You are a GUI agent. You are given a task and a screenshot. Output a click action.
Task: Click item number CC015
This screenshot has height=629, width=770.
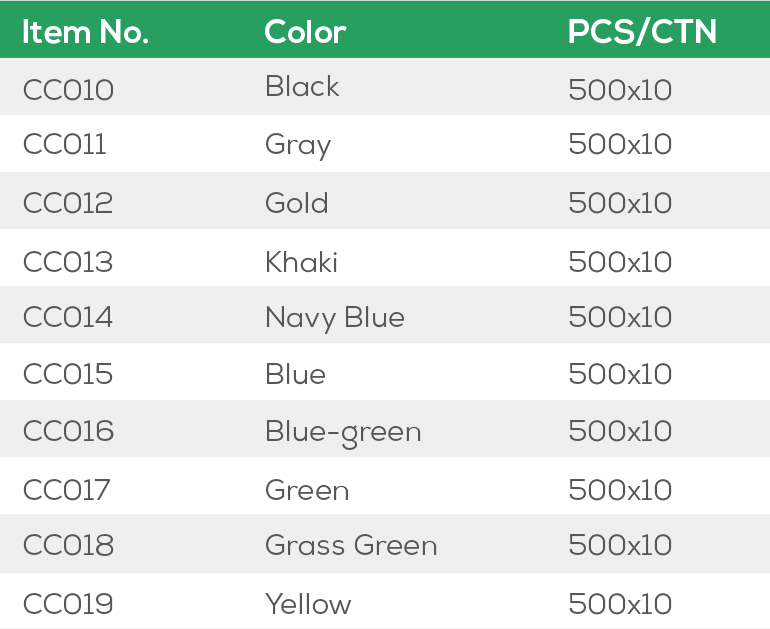pos(68,375)
